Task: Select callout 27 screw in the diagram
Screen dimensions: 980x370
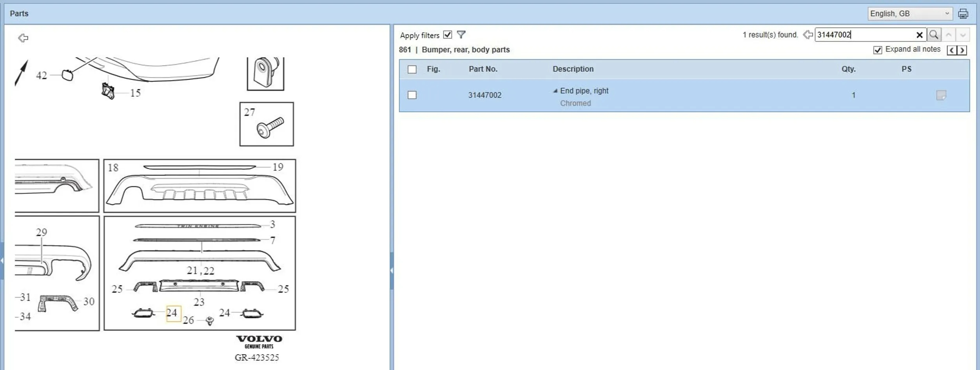Action: (249, 112)
